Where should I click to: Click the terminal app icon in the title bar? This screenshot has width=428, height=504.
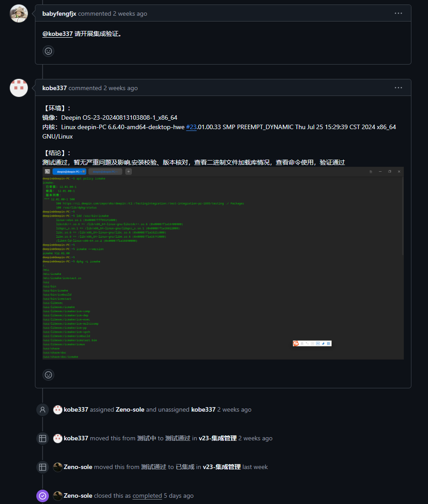[x=47, y=171]
